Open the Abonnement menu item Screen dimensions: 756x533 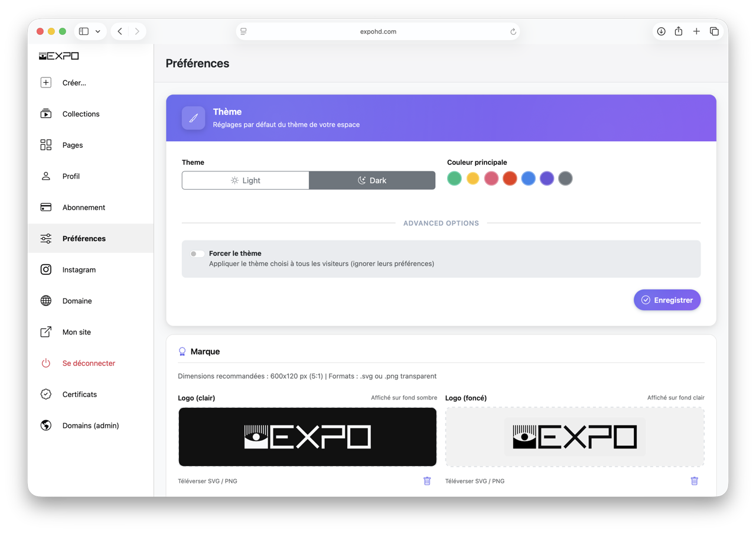(83, 207)
